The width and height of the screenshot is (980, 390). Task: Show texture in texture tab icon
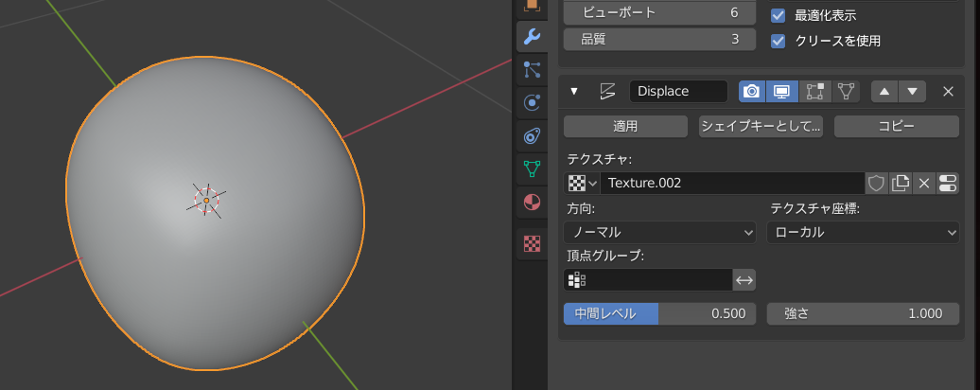pos(948,183)
